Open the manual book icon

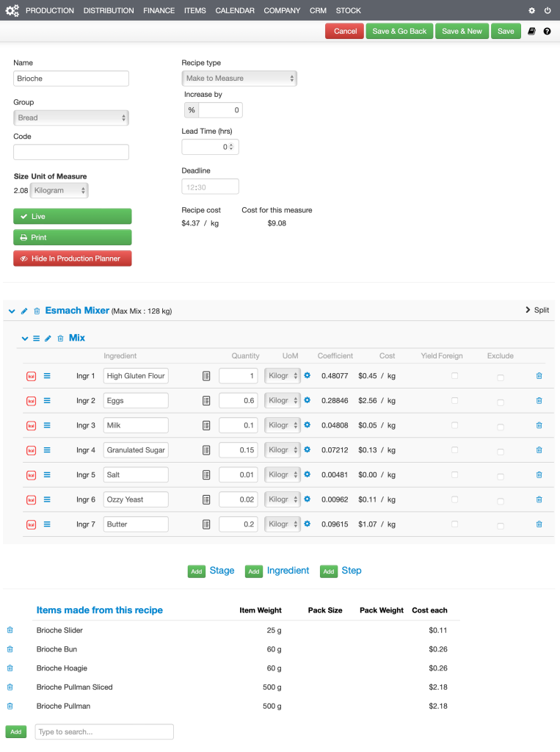(x=531, y=31)
